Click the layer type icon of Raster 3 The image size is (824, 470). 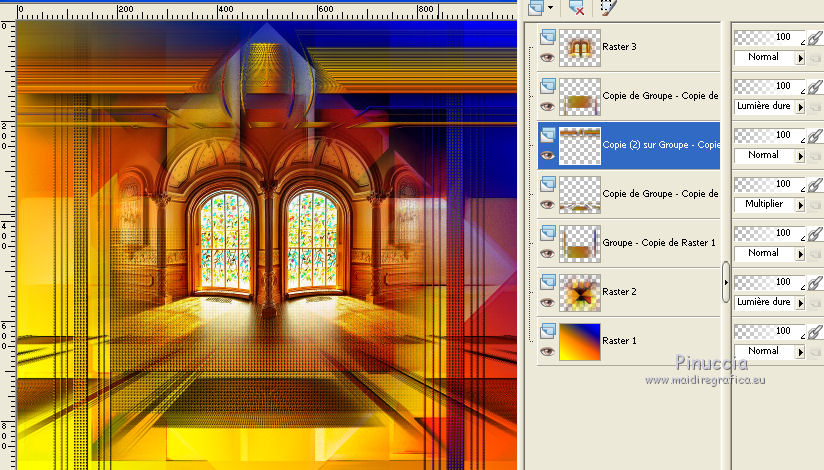click(547, 37)
